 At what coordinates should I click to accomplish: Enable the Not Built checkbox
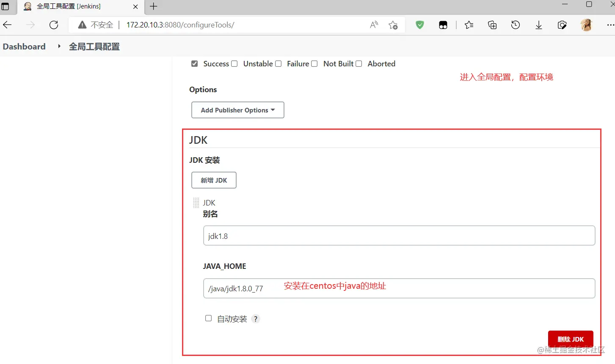[x=314, y=64]
